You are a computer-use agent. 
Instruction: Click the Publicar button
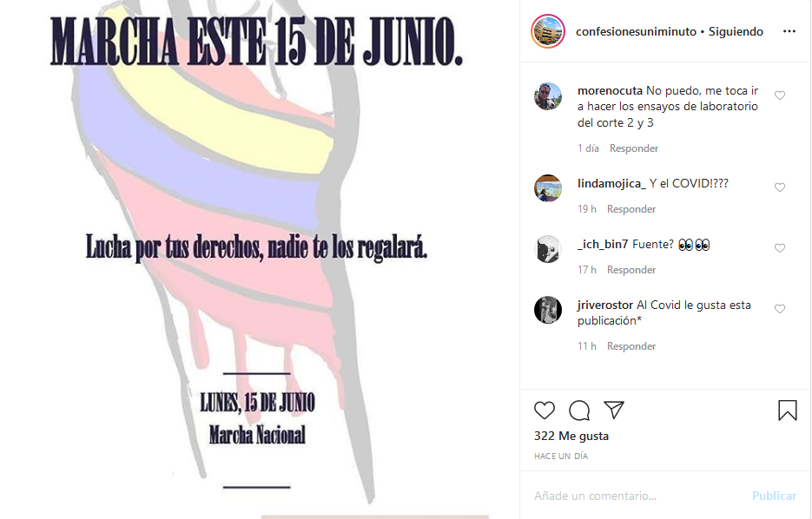774,496
